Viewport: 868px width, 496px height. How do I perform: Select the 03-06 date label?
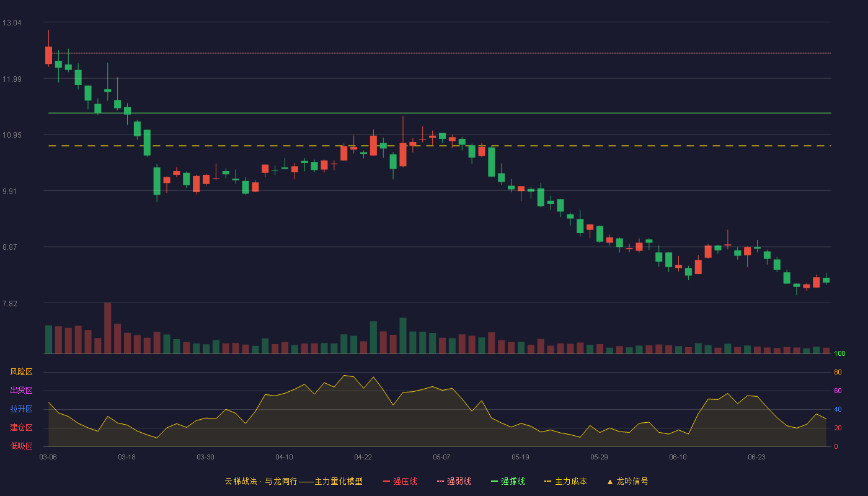[48, 457]
